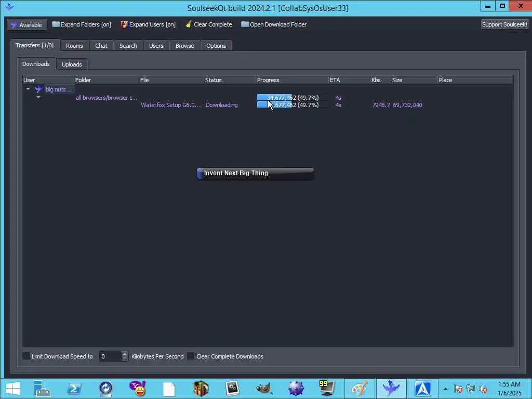Launch GIMP from the taskbar
The height and width of the screenshot is (399, 532).
click(x=264, y=389)
